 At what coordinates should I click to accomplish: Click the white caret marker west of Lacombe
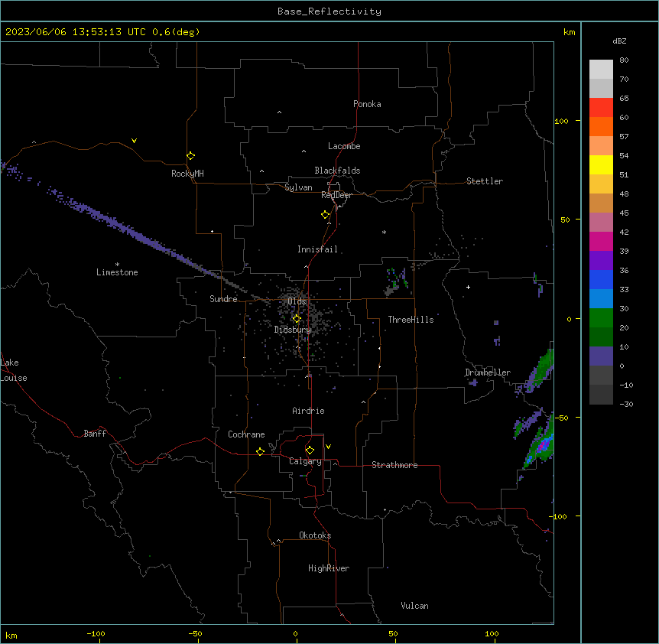(304, 151)
